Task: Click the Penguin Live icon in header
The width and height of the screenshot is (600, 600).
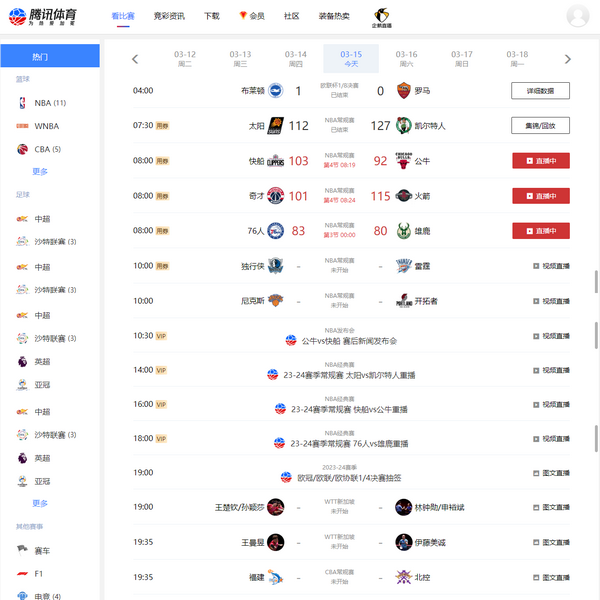Action: point(381,16)
